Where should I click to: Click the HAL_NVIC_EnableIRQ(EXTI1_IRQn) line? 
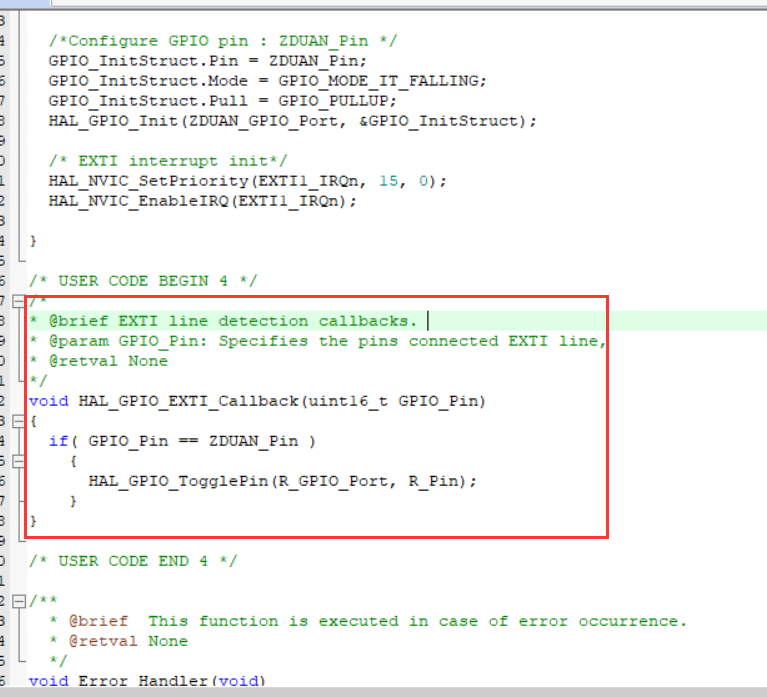click(x=203, y=201)
